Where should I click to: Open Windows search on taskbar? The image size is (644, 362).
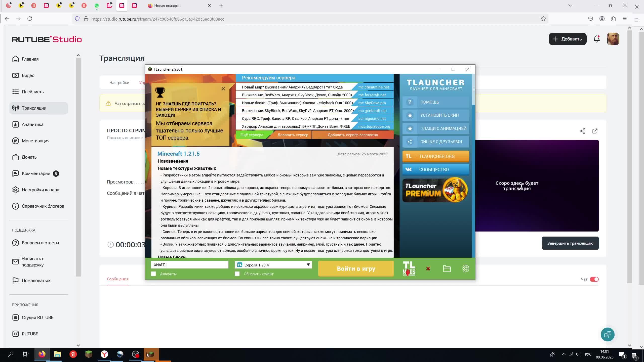point(11,354)
